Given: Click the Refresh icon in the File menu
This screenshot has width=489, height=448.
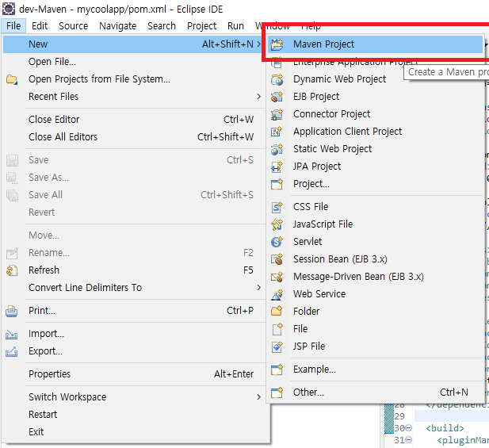Looking at the screenshot, I should click(12, 270).
